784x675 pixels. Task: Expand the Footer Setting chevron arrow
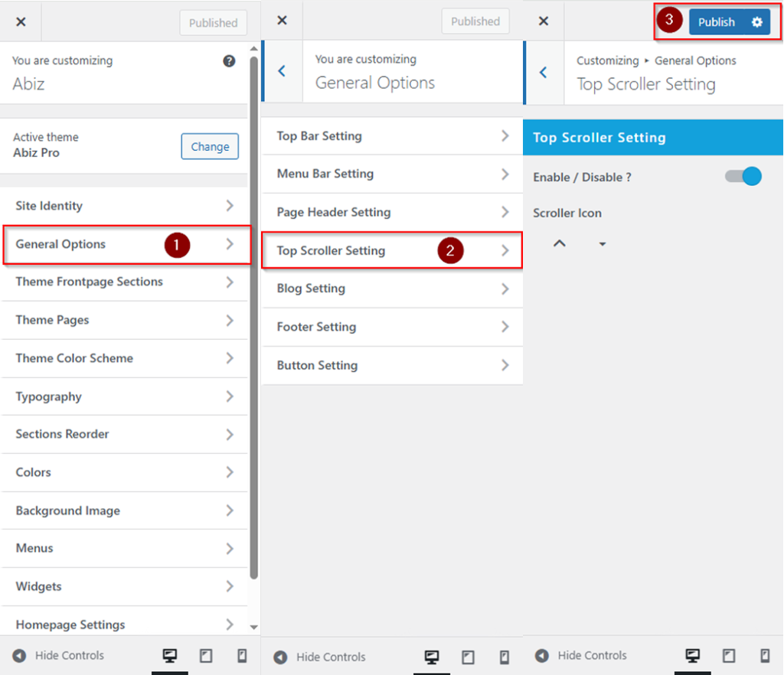(505, 327)
